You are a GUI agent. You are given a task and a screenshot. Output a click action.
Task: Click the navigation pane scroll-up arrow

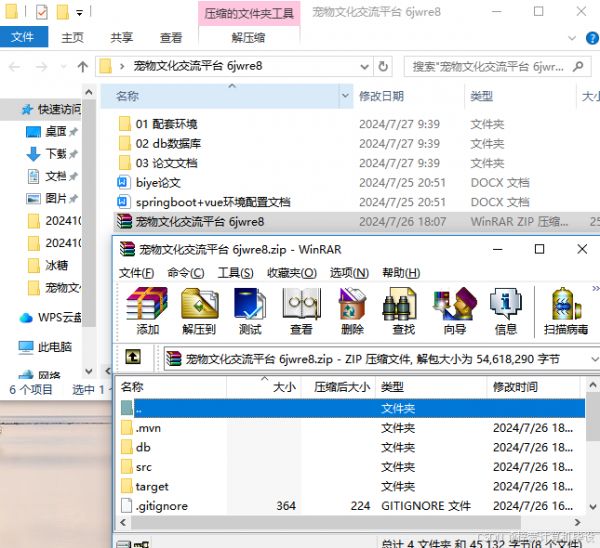(89, 93)
